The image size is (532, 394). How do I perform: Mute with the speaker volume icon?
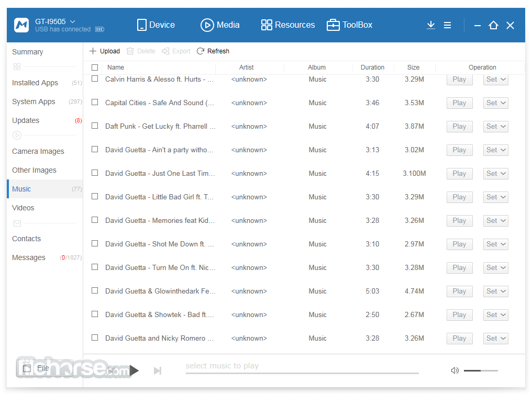click(x=455, y=370)
